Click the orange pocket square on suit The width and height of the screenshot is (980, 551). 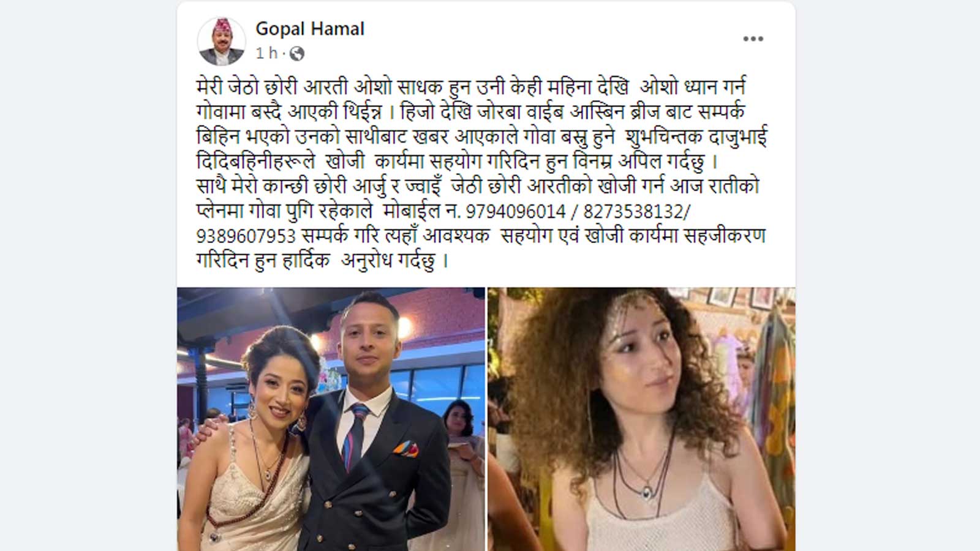click(406, 449)
